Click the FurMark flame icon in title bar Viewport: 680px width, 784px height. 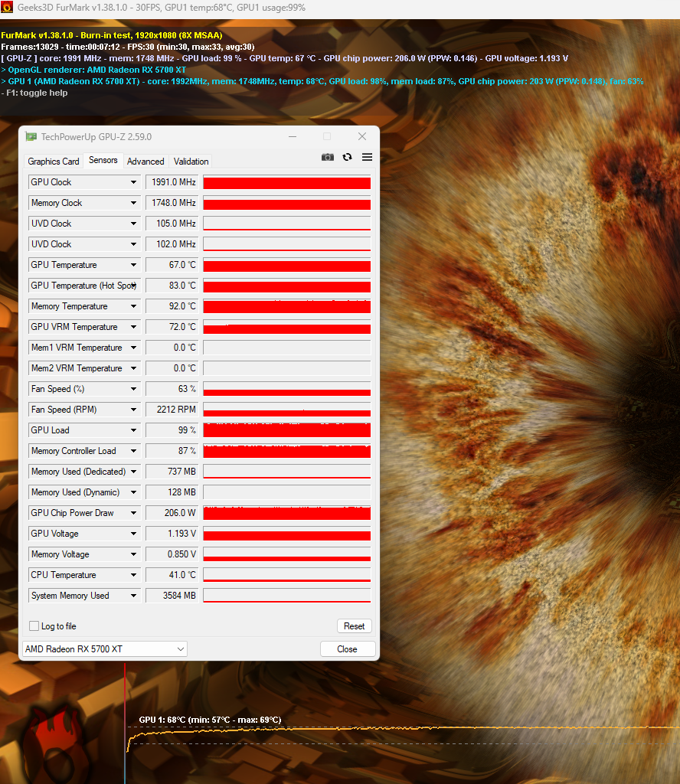click(7, 8)
